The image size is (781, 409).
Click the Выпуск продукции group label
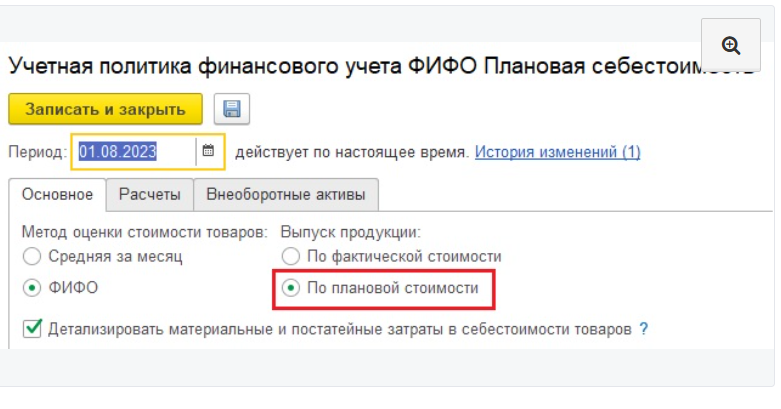(x=351, y=231)
